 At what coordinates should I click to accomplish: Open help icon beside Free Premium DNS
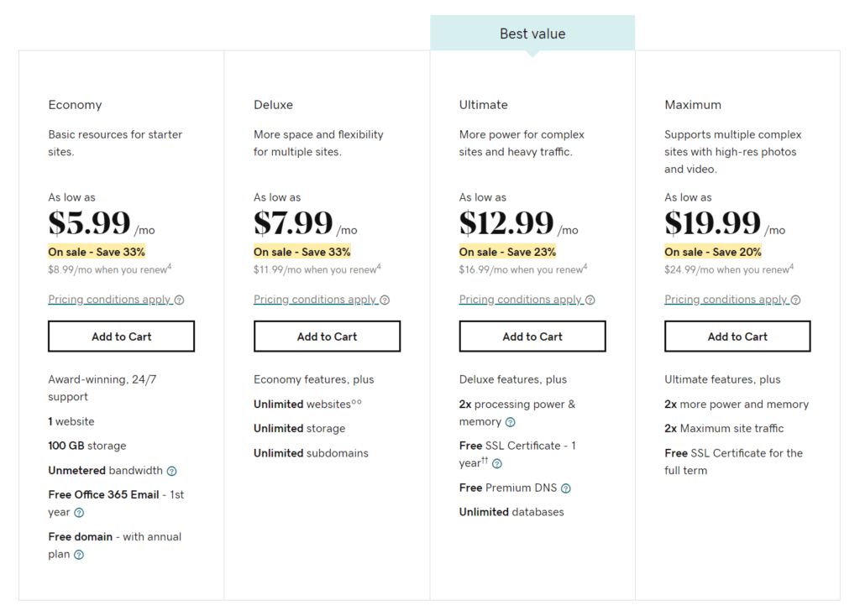566,488
